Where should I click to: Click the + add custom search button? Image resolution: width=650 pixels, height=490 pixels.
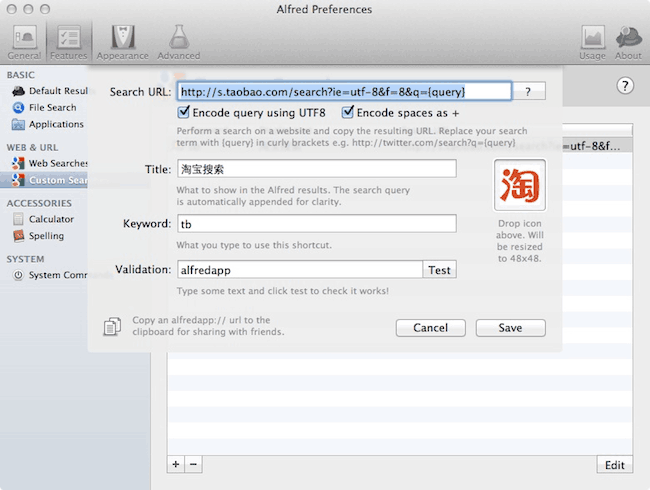pos(176,464)
